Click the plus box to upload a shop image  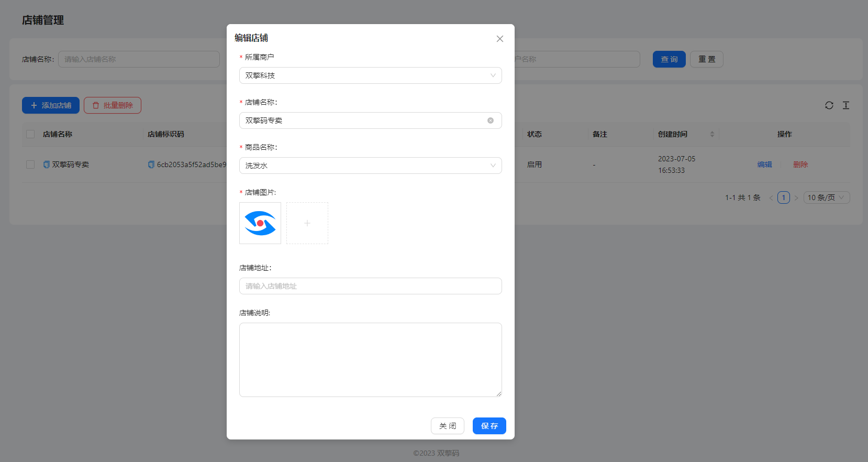307,223
